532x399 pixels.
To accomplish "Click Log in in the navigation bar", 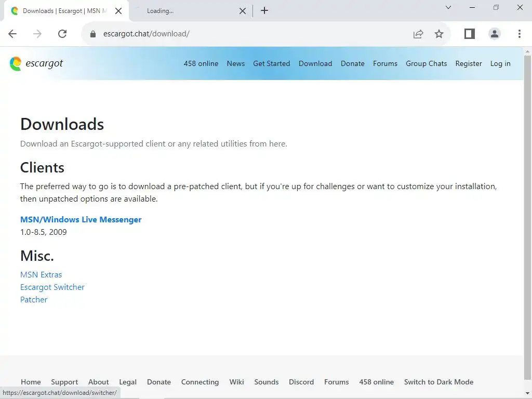I will pyautogui.click(x=500, y=63).
